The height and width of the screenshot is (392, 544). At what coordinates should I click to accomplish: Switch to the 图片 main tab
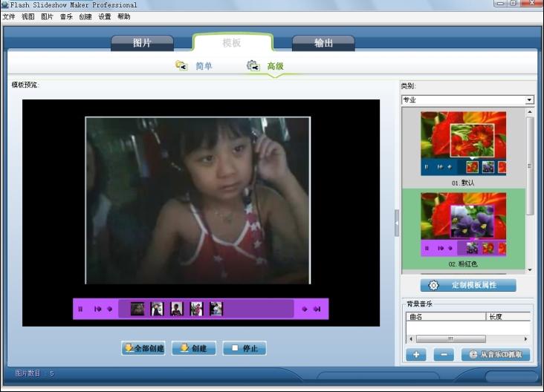coord(142,43)
